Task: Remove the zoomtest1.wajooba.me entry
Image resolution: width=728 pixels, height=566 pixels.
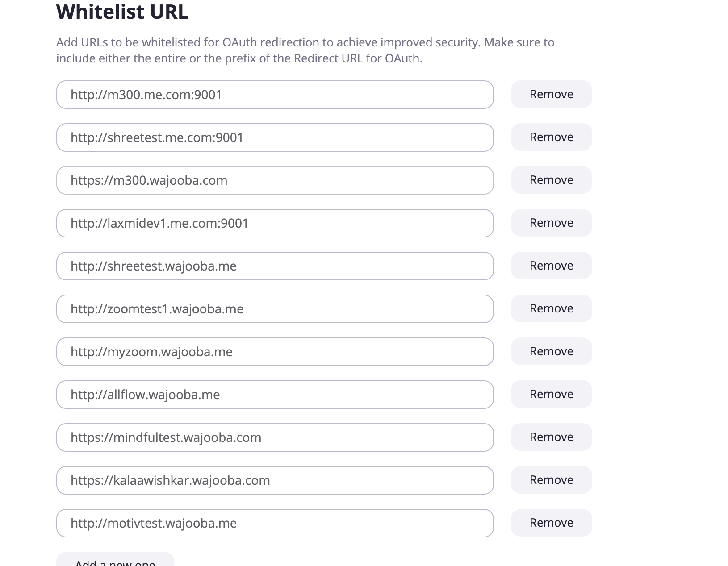Action: (551, 308)
